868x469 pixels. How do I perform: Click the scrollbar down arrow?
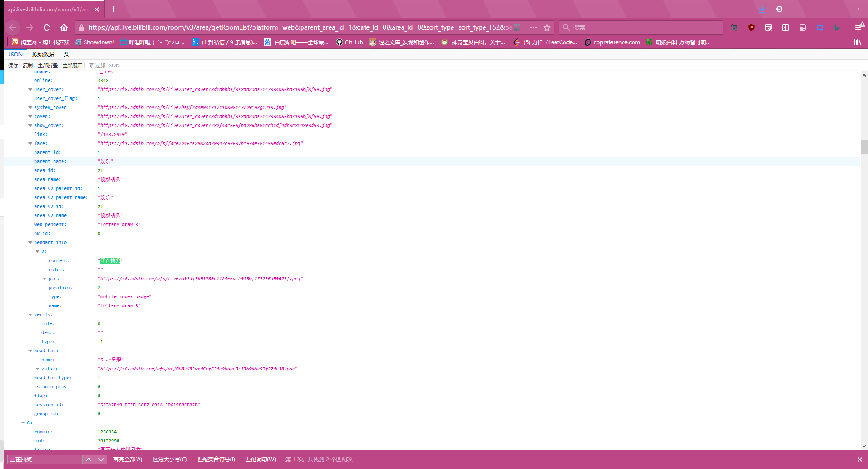point(864,446)
